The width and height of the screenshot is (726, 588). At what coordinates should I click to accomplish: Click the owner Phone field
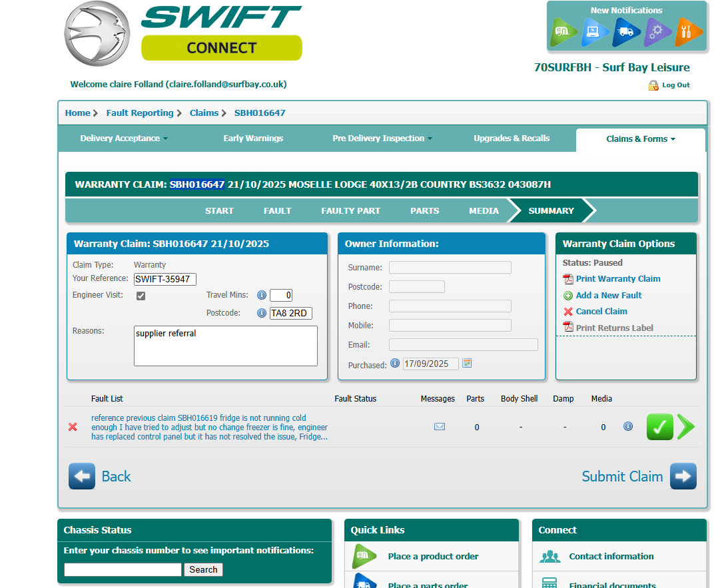pos(450,306)
